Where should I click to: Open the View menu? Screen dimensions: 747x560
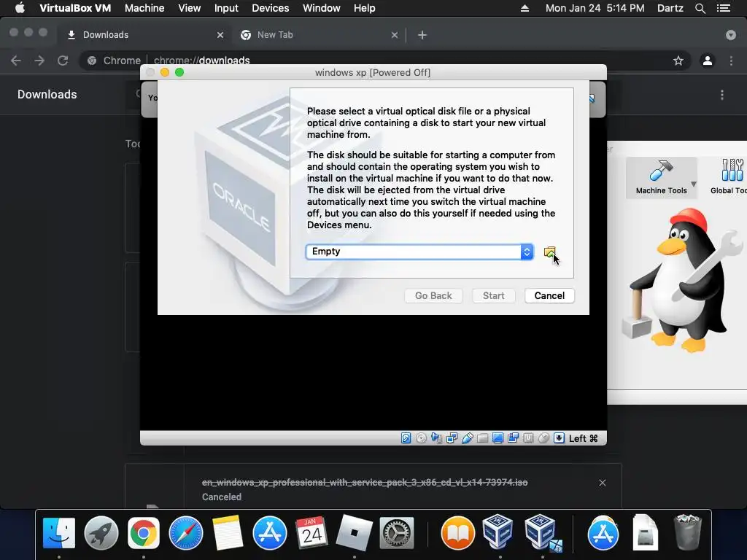tap(189, 8)
